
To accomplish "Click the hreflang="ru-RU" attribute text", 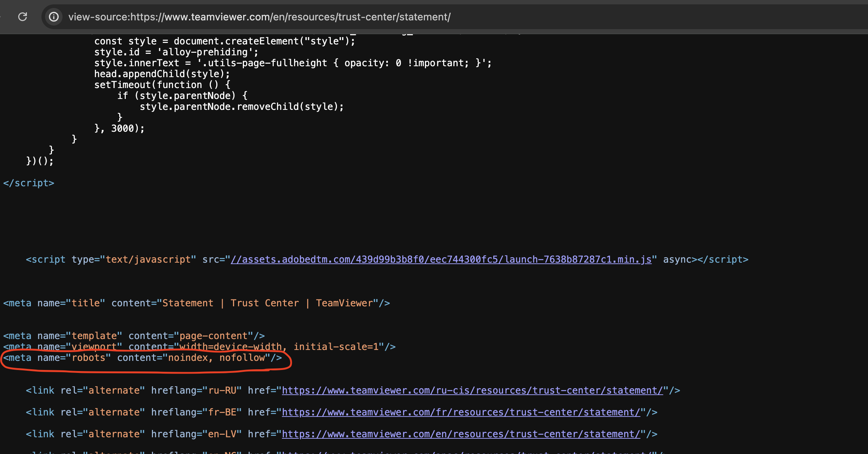I will coord(196,390).
